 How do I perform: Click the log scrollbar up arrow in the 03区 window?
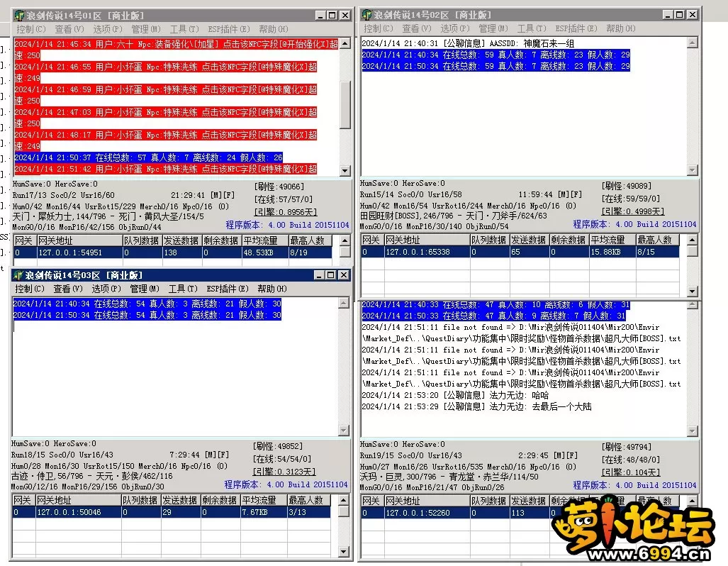pyautogui.click(x=344, y=303)
